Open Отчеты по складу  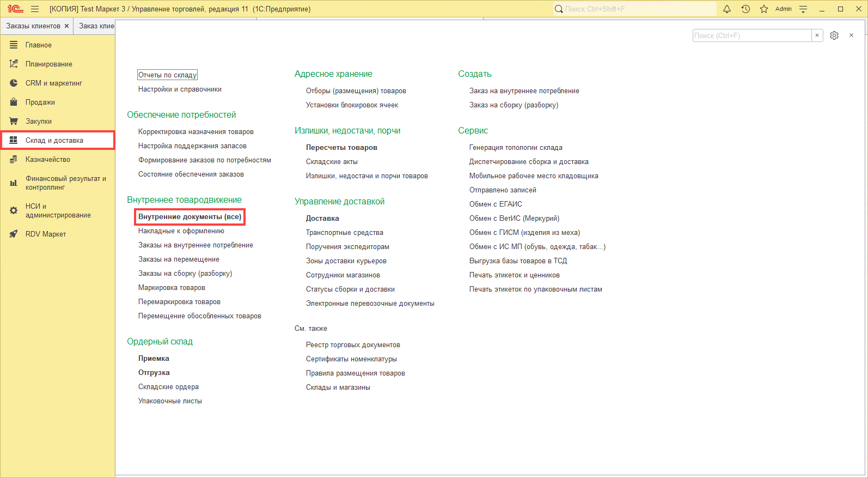coord(168,75)
